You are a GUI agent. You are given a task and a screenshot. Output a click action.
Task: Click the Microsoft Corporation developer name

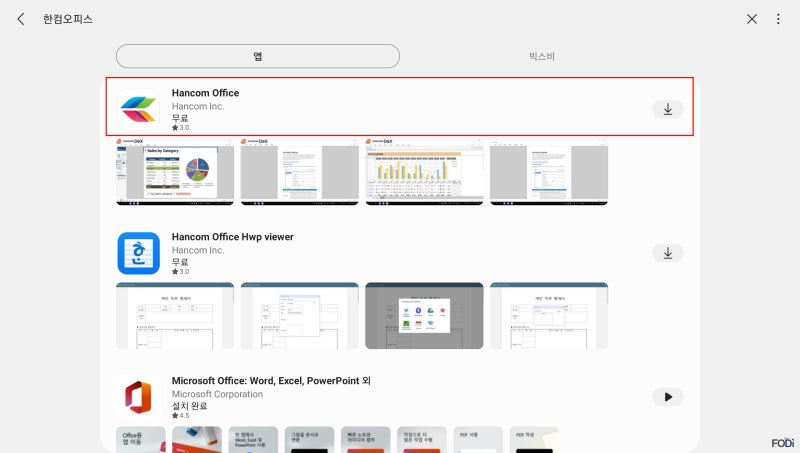coord(217,394)
